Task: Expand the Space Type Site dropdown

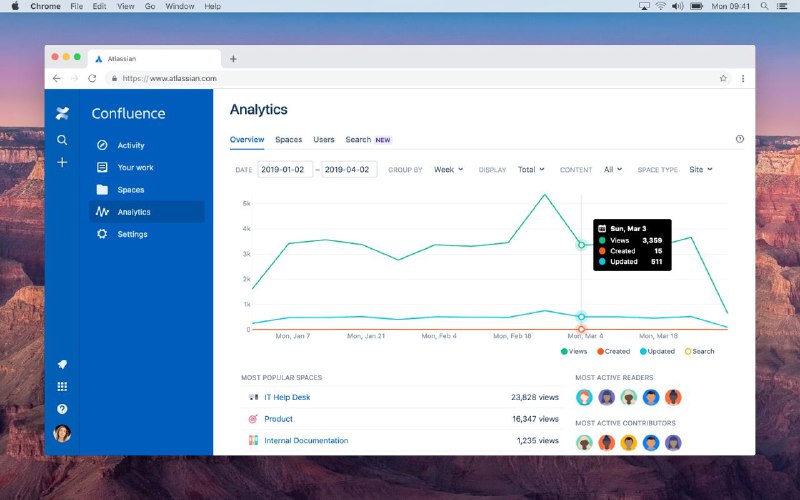Action: pos(701,169)
